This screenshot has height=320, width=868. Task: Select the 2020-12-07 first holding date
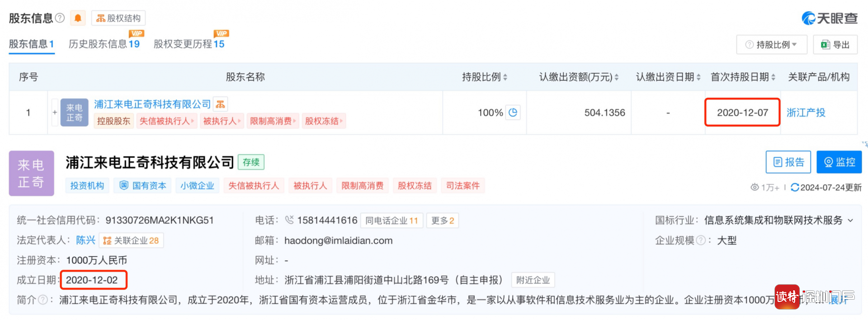click(x=742, y=113)
